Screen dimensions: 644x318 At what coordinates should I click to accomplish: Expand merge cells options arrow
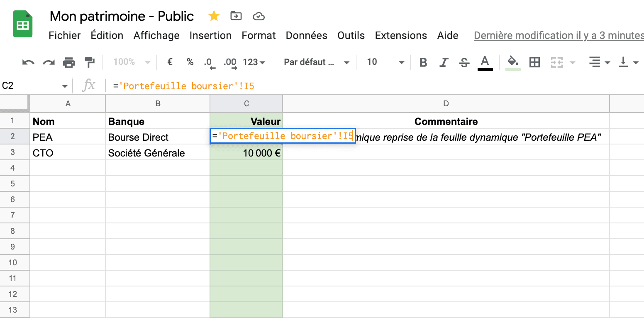[573, 63]
